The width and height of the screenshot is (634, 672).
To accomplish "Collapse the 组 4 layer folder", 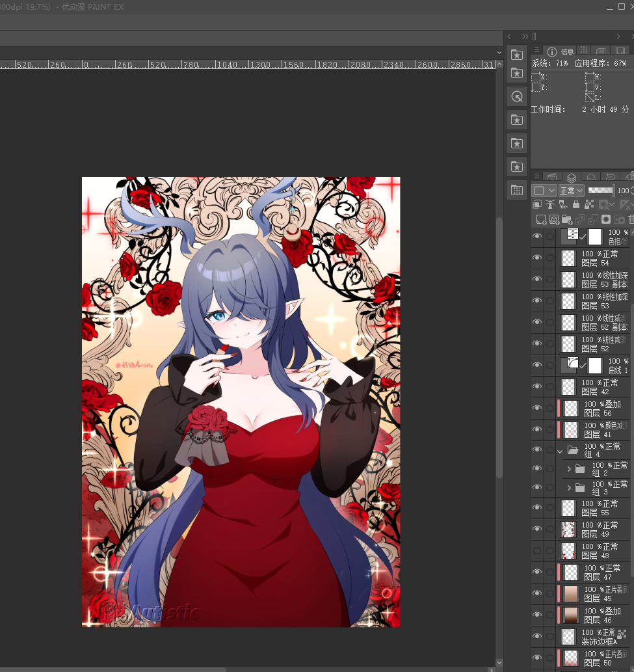I will (x=560, y=450).
